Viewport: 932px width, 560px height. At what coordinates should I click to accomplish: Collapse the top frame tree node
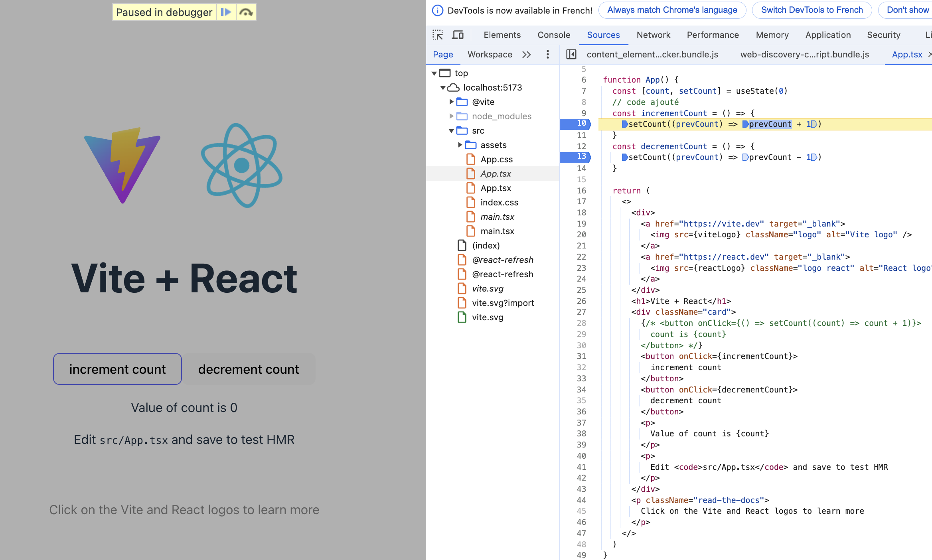tap(434, 73)
